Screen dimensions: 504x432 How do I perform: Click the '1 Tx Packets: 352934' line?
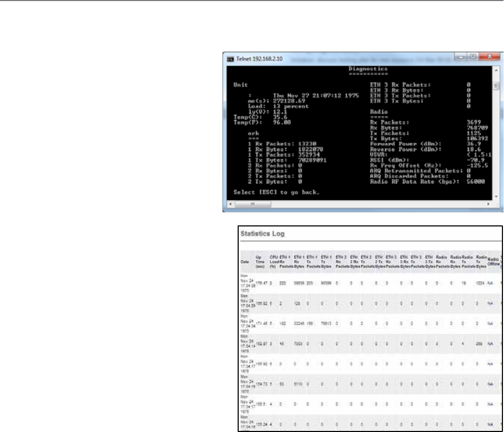[284, 155]
